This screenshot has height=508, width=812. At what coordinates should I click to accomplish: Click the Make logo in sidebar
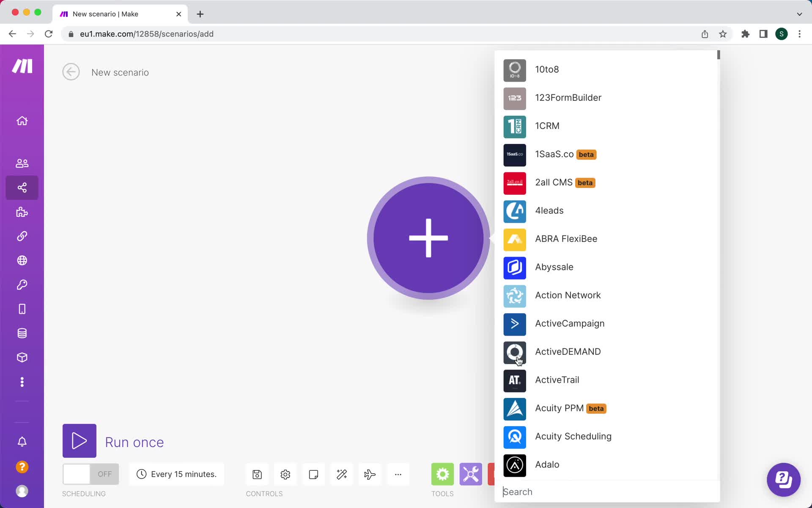(22, 66)
